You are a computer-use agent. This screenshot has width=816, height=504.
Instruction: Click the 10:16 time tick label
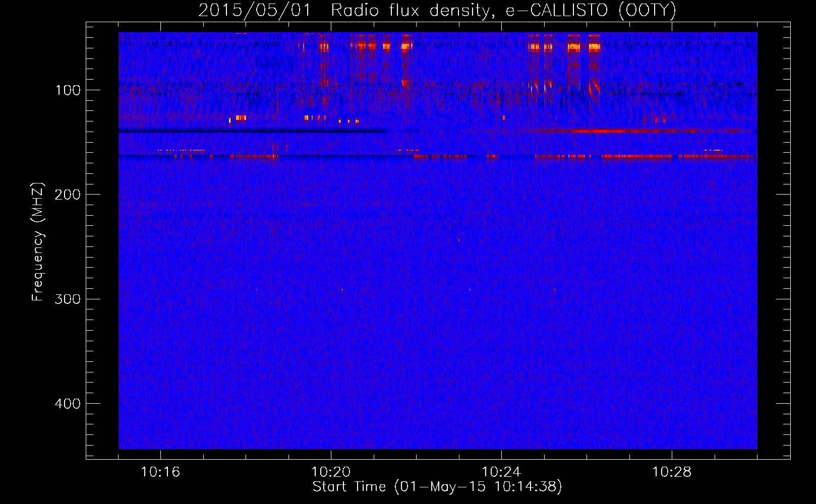160,472
